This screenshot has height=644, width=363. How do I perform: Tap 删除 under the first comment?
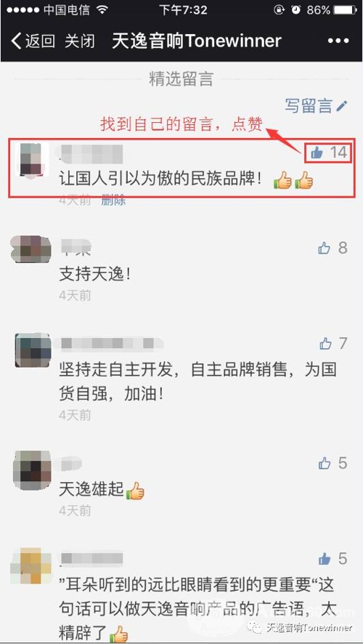(113, 201)
